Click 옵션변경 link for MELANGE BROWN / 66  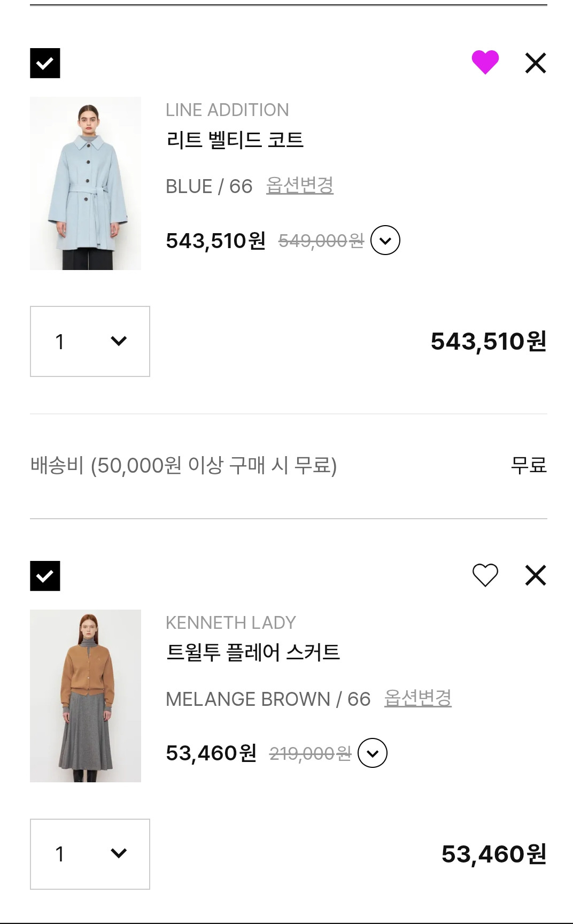click(x=417, y=698)
